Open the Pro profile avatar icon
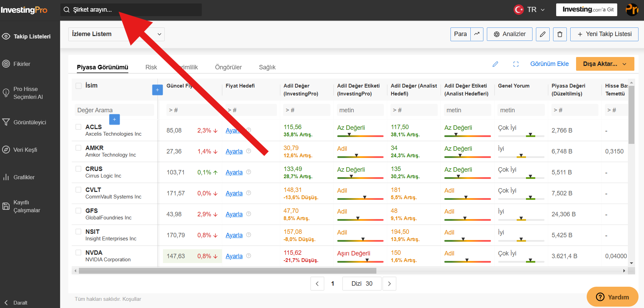 point(632,10)
